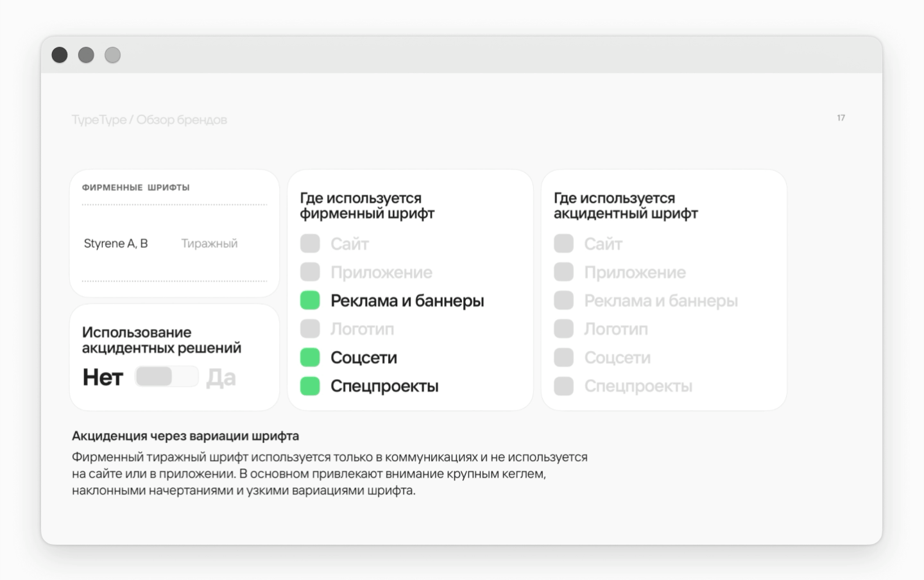Select the Styrene A, B font name
The width and height of the screenshot is (924, 580).
[116, 243]
